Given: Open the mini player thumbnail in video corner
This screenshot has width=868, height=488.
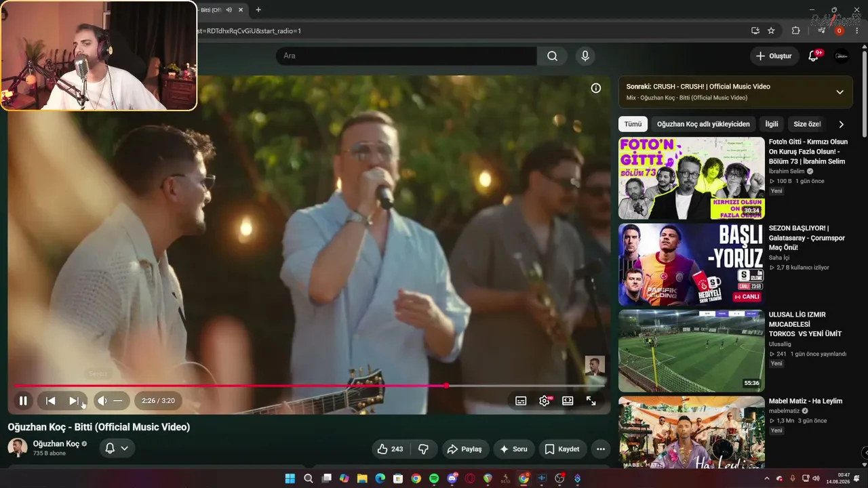Looking at the screenshot, I should [595, 366].
